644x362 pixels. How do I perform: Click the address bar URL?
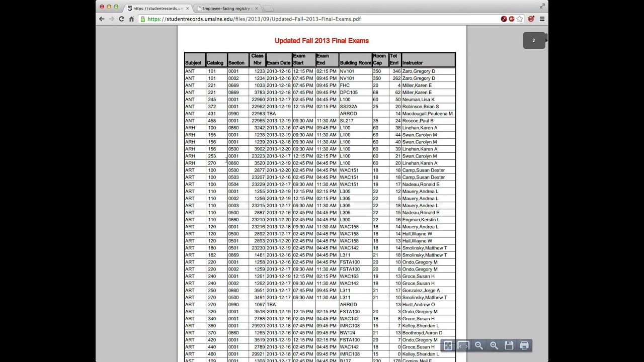coord(254,19)
